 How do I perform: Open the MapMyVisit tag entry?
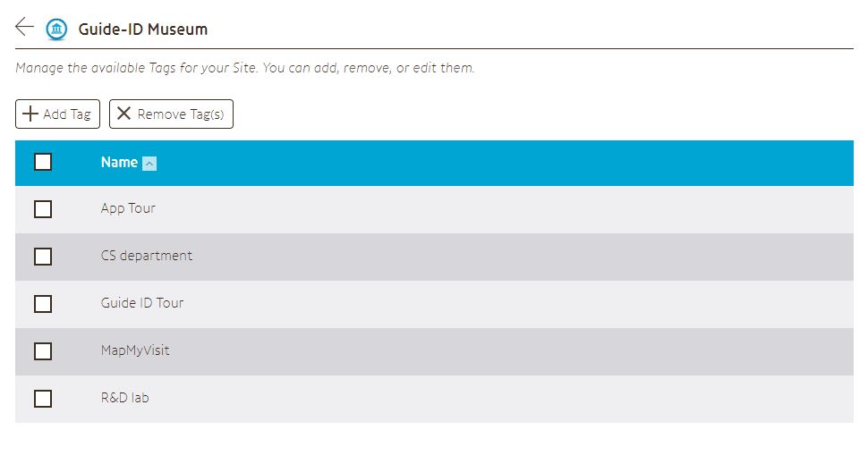tap(135, 350)
